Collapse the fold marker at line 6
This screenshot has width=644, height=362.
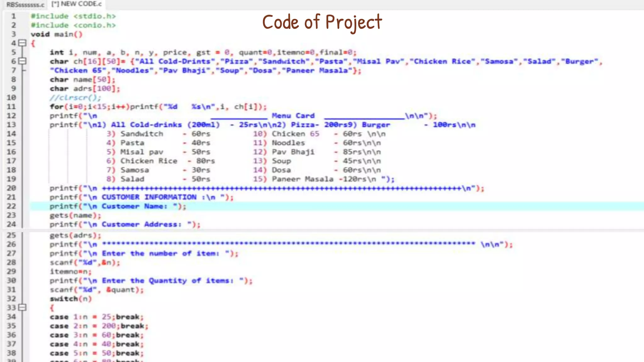click(22, 61)
